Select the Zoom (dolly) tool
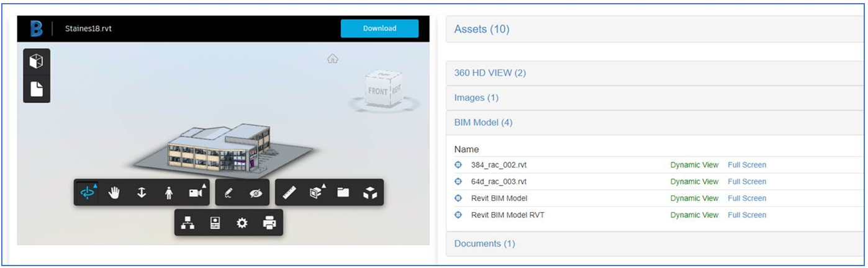The image size is (868, 268). click(142, 193)
